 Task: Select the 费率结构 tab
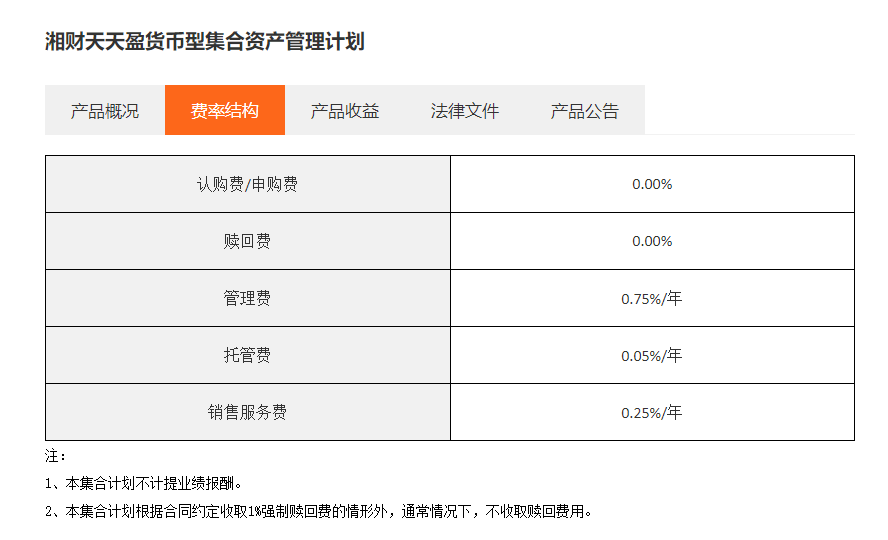225,111
